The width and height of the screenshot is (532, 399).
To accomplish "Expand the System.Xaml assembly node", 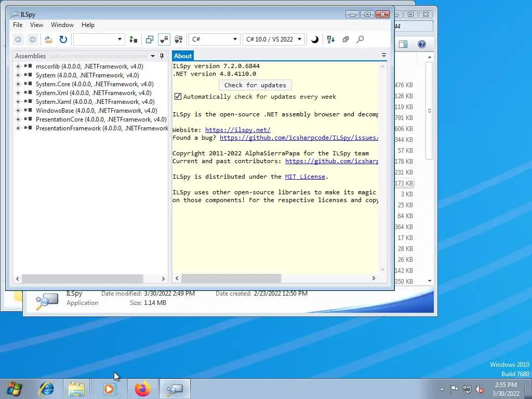I will pyautogui.click(x=18, y=102).
